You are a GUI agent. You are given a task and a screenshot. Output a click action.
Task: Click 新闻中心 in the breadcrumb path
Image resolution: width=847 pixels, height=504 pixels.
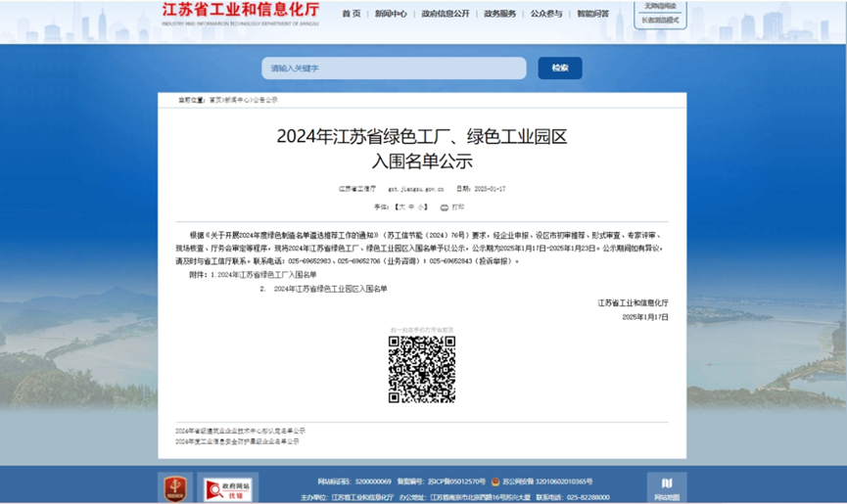coord(236,100)
